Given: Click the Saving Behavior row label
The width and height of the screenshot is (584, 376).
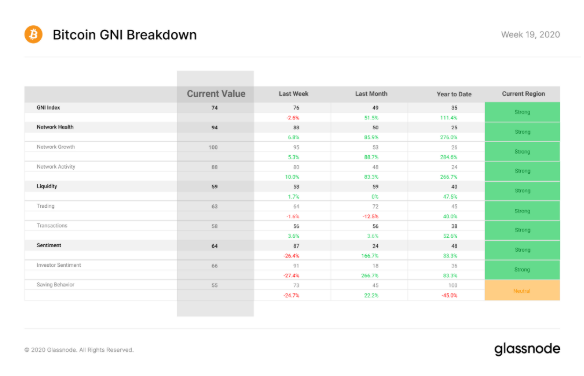Looking at the screenshot, I should [55, 285].
